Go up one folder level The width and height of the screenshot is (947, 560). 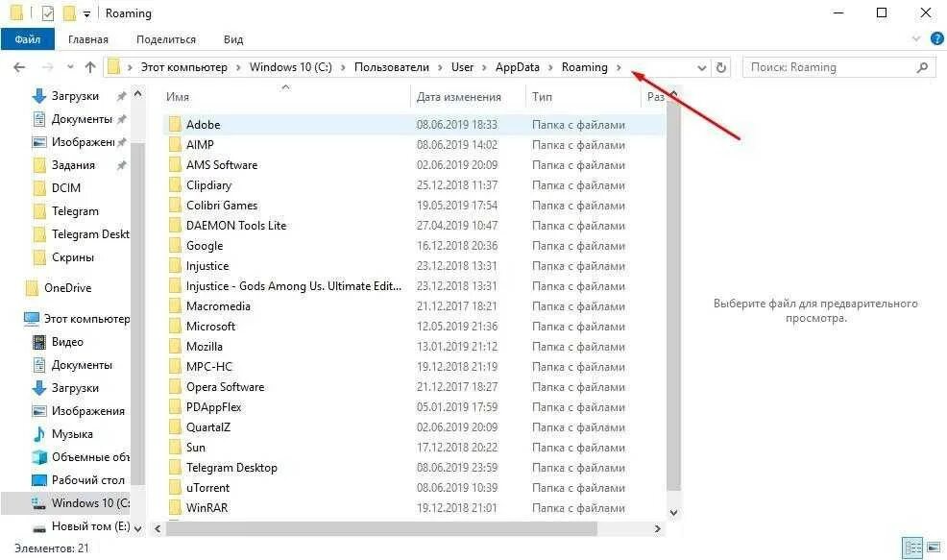tap(90, 67)
